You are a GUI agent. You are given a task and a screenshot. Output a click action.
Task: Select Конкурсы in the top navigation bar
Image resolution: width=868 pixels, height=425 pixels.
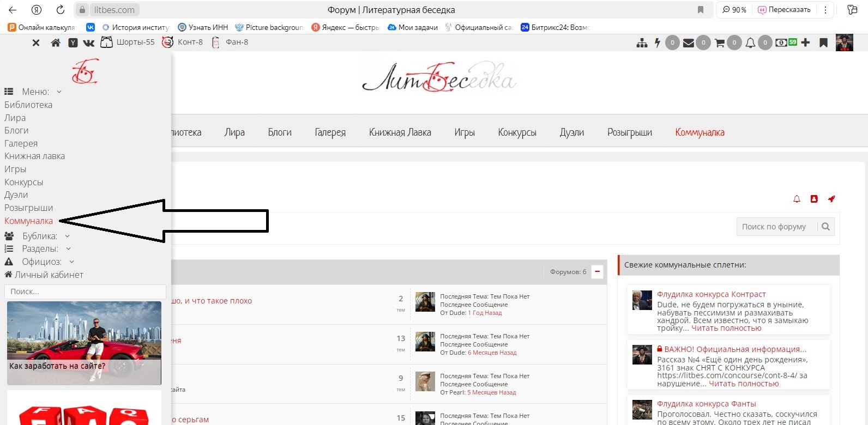click(517, 132)
